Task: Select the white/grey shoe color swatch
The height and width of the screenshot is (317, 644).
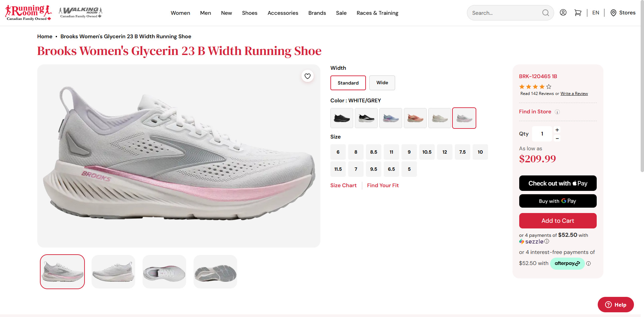Action: tap(464, 118)
